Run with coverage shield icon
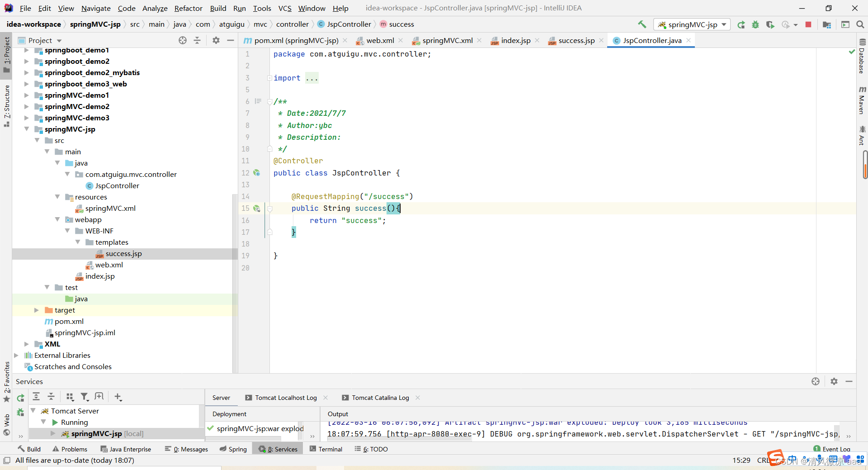Screen dimensions: 868x470 point(770,24)
